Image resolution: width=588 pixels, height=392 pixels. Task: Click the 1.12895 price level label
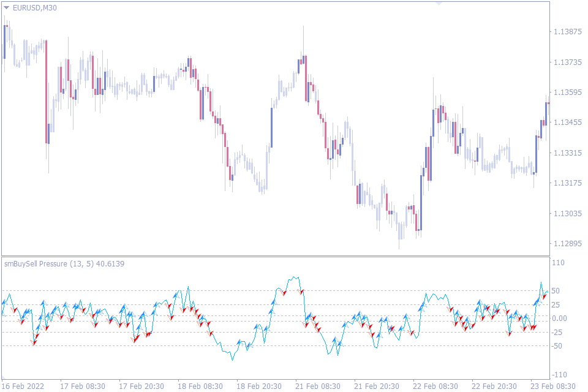pyautogui.click(x=567, y=243)
